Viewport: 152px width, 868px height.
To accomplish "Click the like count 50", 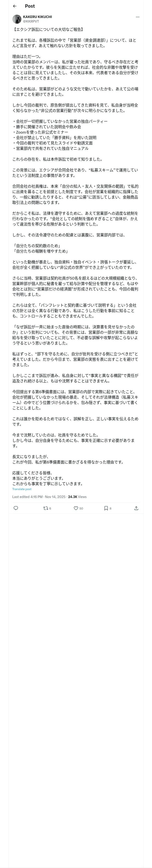I will pyautogui.click(x=81, y=508).
